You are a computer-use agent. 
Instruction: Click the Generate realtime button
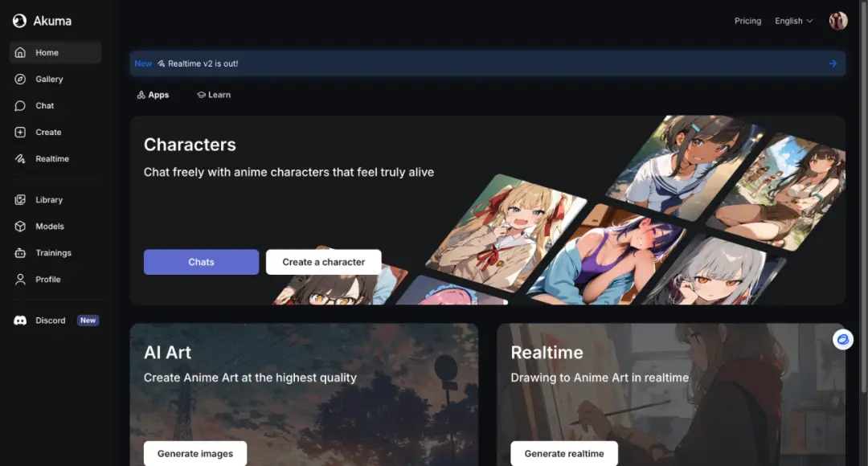tap(564, 454)
